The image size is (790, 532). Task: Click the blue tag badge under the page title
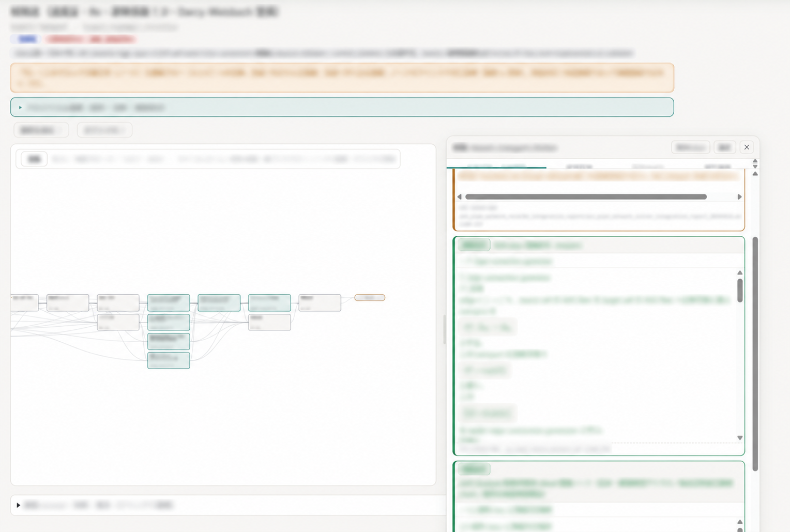click(27, 39)
